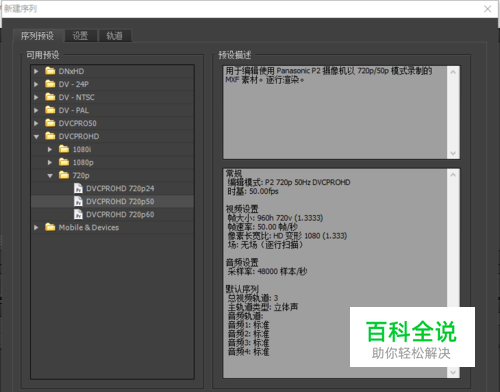Click the '帧大小: 960h 720v (1.3333)' line
The height and width of the screenshot is (392, 500).
pyautogui.click(x=275, y=218)
